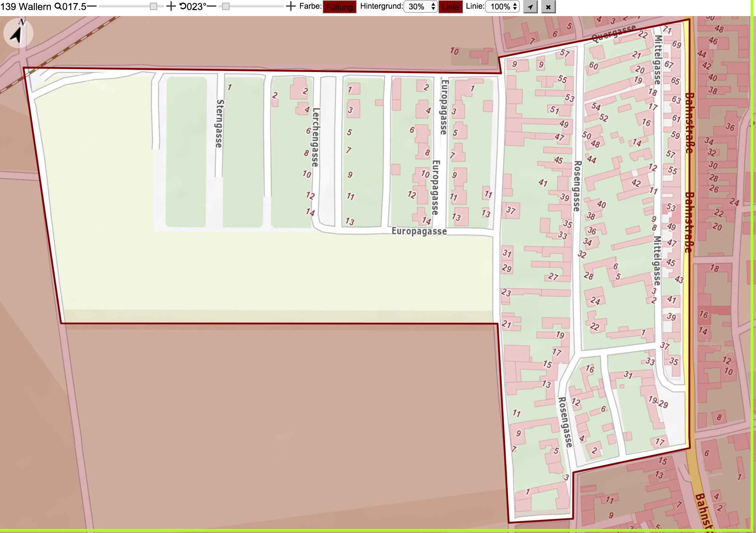Click the zoom slider handle
The width and height of the screenshot is (756, 533).
coord(153,6)
